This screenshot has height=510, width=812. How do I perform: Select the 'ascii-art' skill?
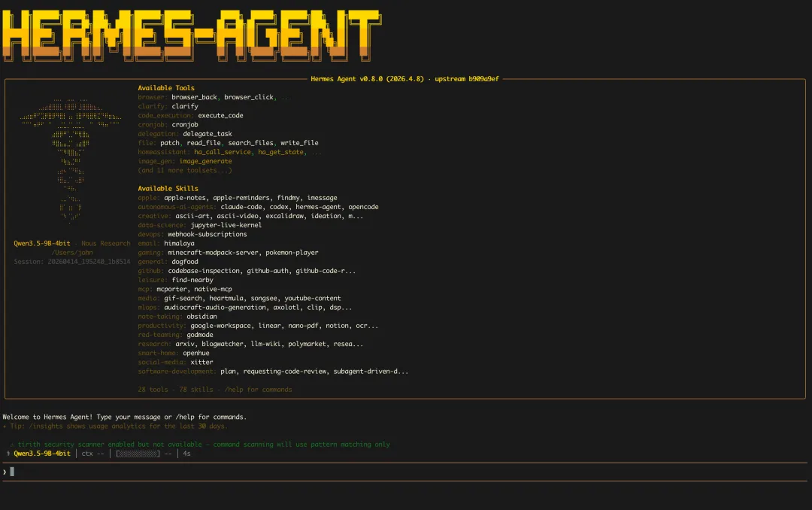(x=192, y=216)
